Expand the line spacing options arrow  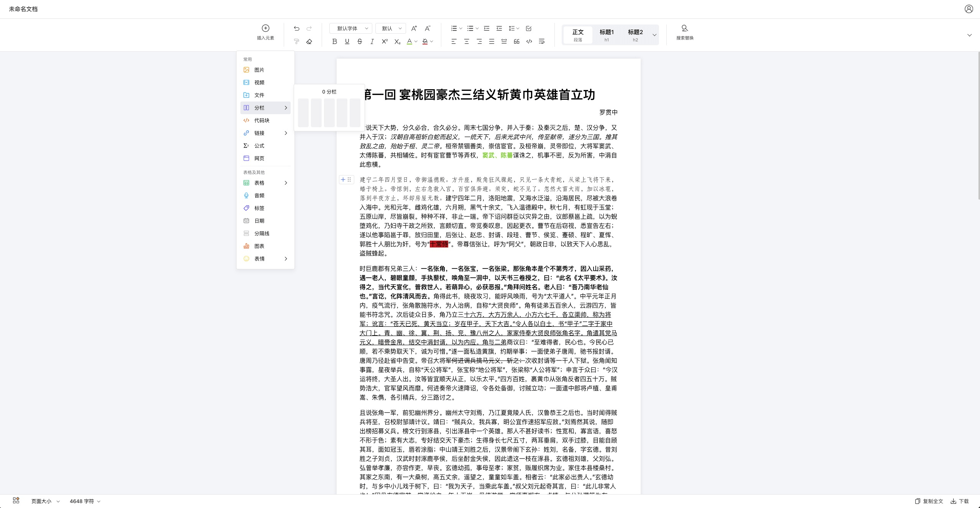[x=518, y=29]
